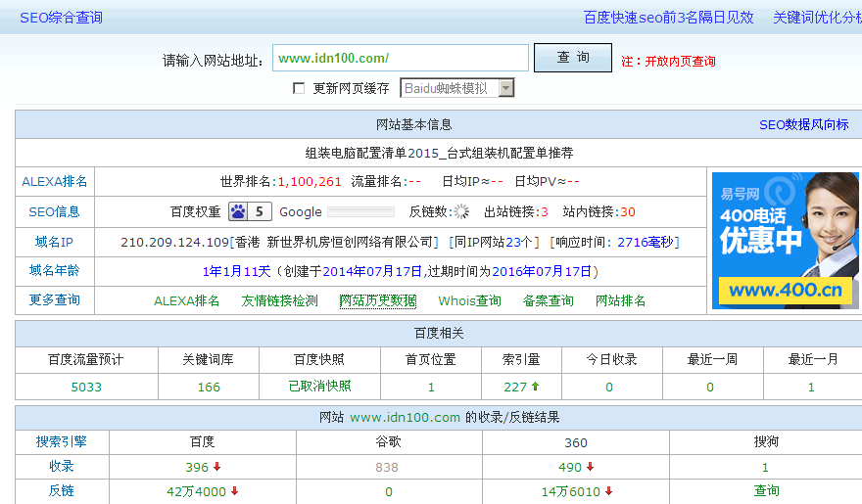Click the 查询 search button

click(573, 58)
